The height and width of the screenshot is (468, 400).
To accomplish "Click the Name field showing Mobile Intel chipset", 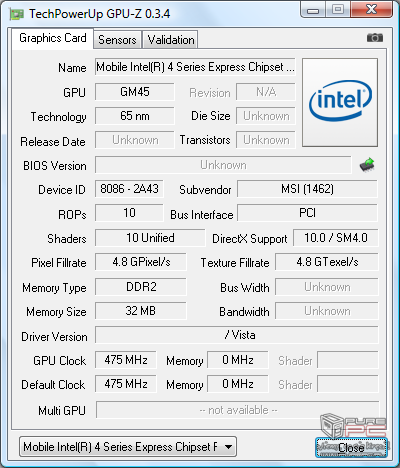I will tap(195, 67).
